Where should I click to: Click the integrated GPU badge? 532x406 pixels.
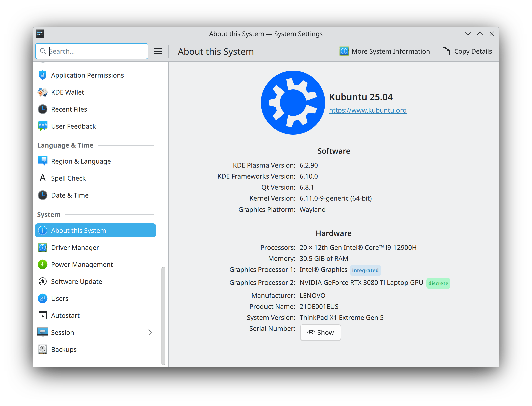pos(365,270)
